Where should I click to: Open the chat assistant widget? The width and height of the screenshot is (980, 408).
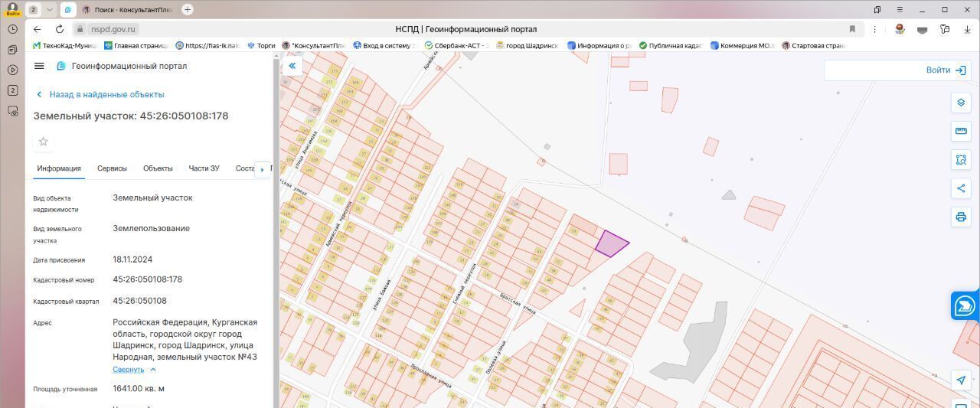(x=965, y=305)
